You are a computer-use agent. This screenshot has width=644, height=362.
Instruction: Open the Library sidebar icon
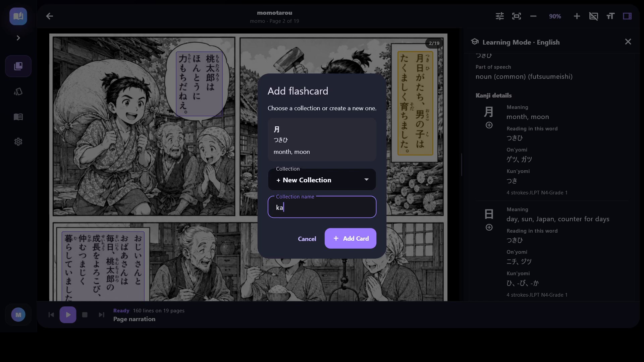pos(18,66)
